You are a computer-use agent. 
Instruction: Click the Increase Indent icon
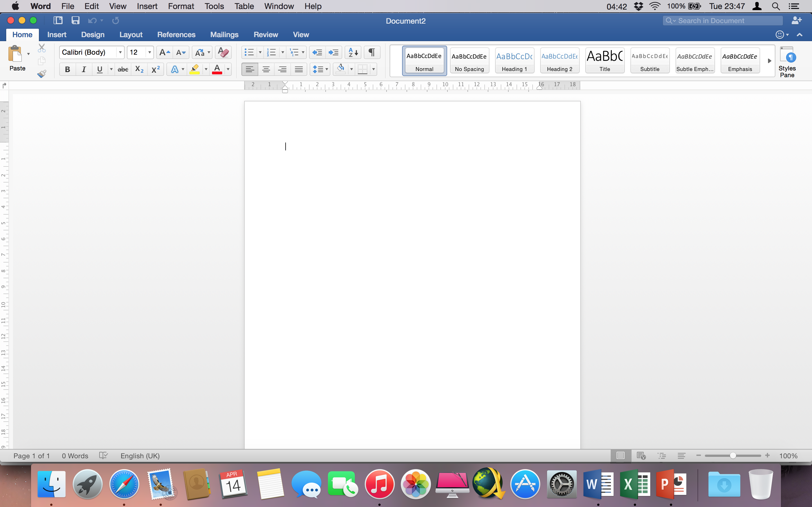pos(334,52)
